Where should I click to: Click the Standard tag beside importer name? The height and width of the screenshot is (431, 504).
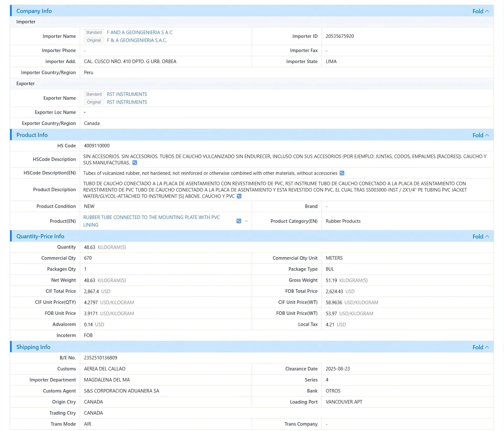point(94,32)
